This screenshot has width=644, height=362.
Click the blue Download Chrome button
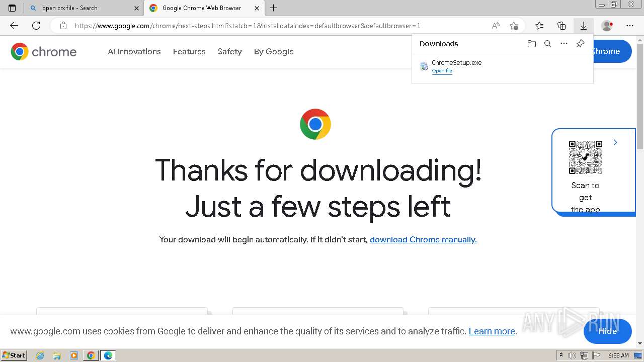612,51
